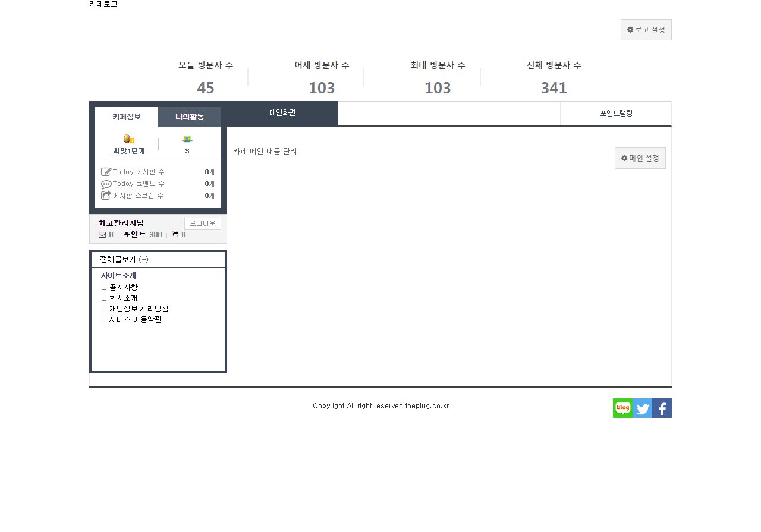Image resolution: width=761 pixels, height=532 pixels.
Task: Click the 오늘 방문자 수 value 45
Action: point(206,88)
